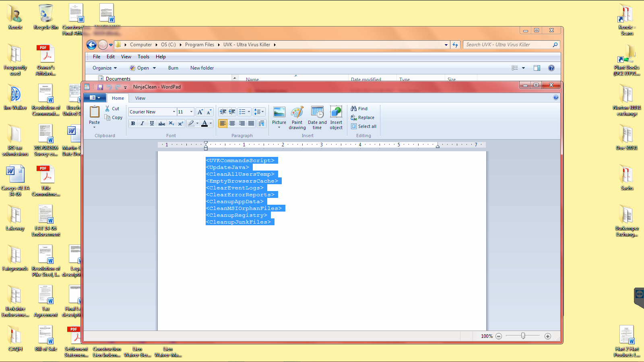Open the list style dropdown arrow

click(249, 112)
